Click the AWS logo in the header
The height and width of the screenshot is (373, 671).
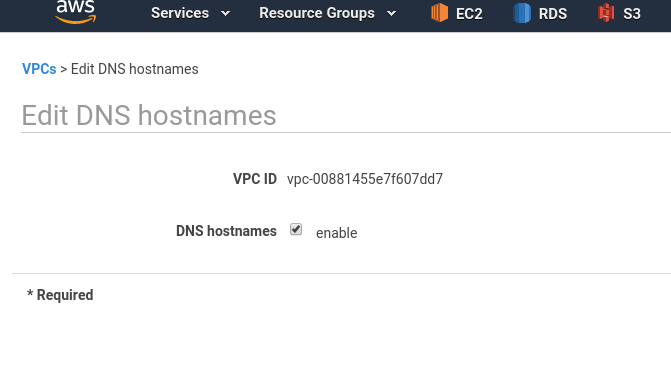pos(76,12)
